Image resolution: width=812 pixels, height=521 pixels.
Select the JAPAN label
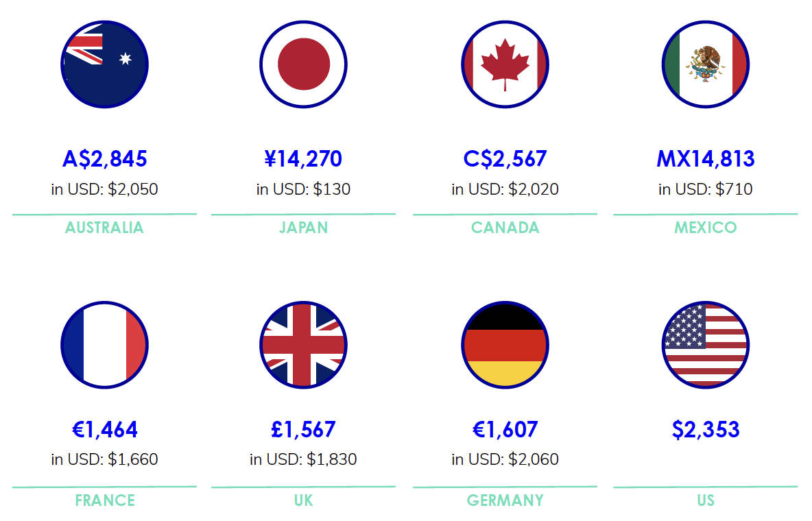click(x=303, y=228)
